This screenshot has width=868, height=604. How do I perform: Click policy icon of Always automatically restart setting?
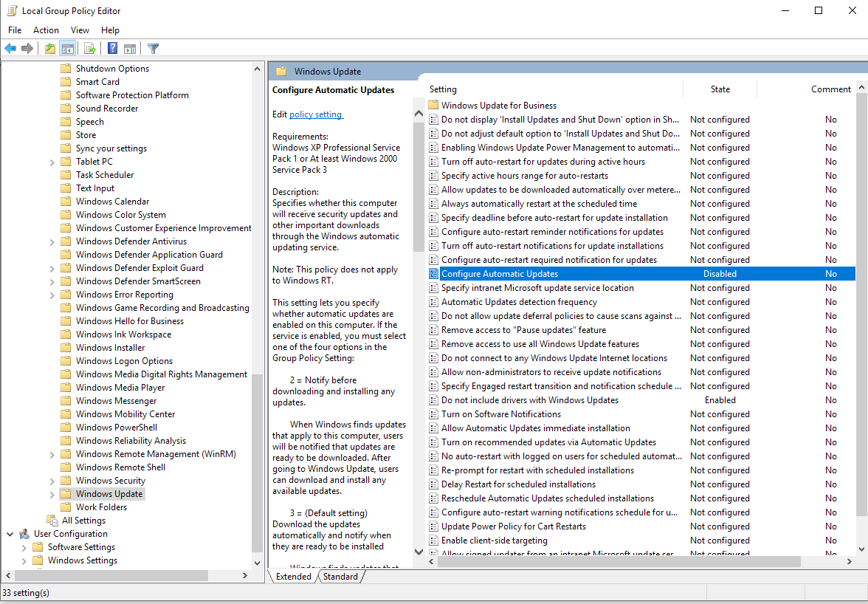[433, 204]
